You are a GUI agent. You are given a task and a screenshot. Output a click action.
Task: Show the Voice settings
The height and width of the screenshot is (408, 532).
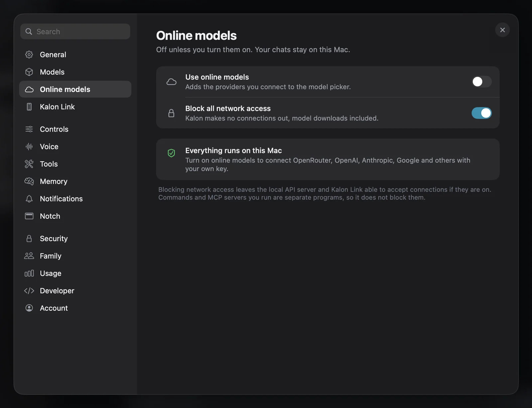tap(75, 147)
